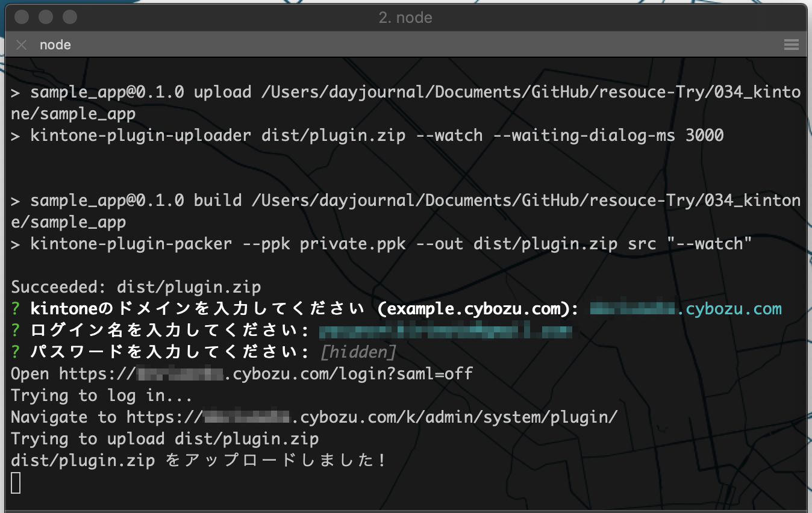The width and height of the screenshot is (812, 513).
Task: Close the node tab with the X icon
Action: point(22,45)
